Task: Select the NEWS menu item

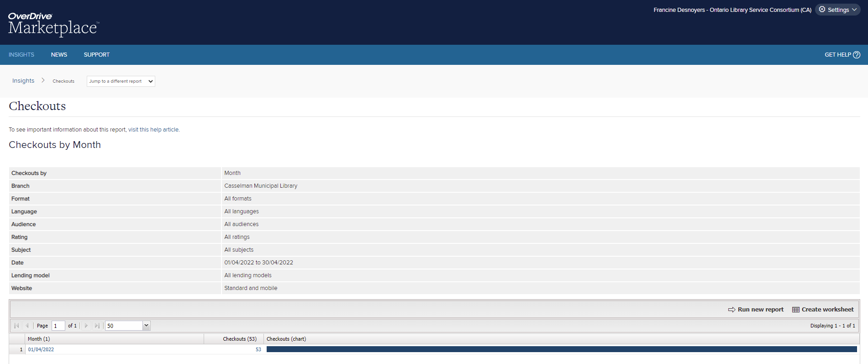Action: [59, 55]
